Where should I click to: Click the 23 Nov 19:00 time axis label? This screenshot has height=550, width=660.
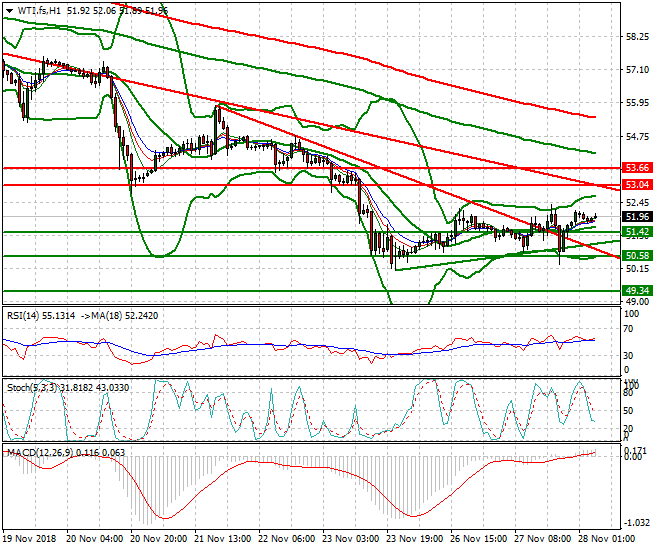pyautogui.click(x=415, y=539)
